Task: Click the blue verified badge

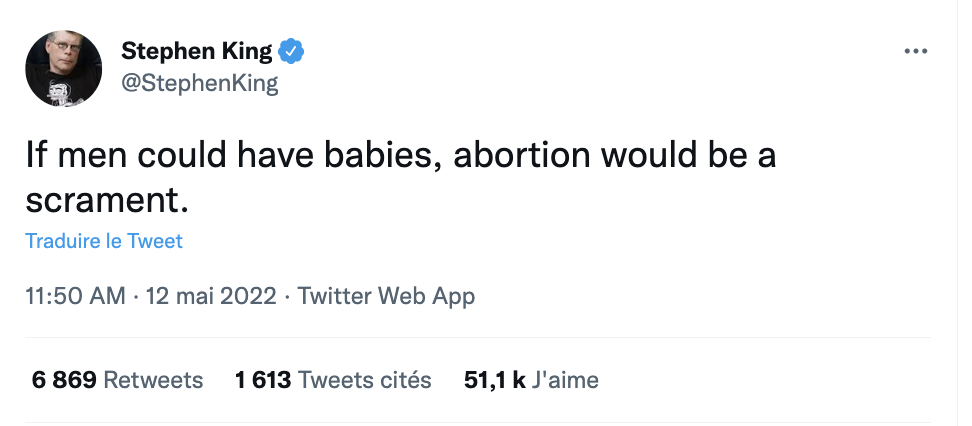Action: [291, 52]
